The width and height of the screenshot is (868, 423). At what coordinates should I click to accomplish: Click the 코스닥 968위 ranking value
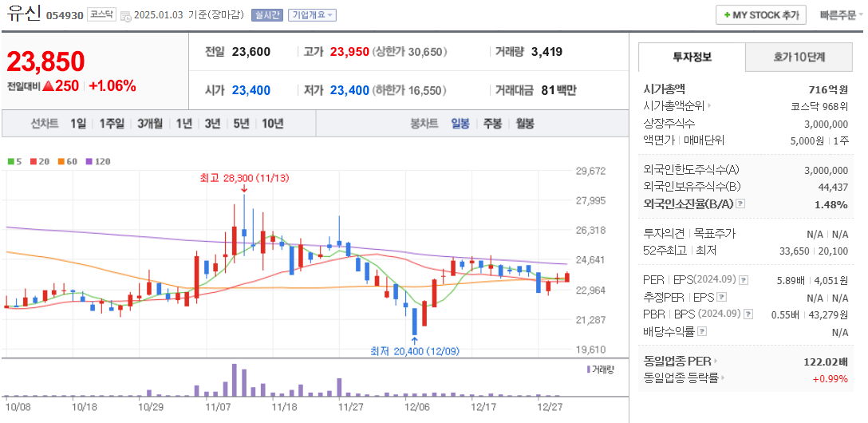tap(820, 105)
